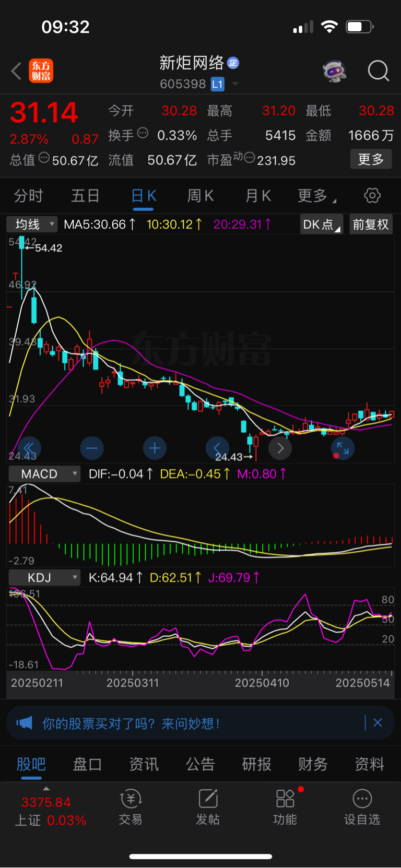
Task: Tap the 20250410 date label
Action: [x=262, y=683]
